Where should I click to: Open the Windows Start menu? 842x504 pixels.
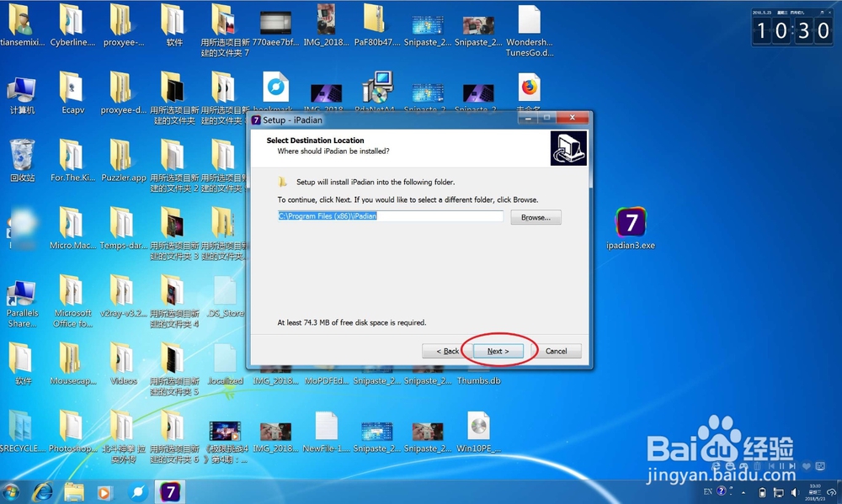[10, 492]
